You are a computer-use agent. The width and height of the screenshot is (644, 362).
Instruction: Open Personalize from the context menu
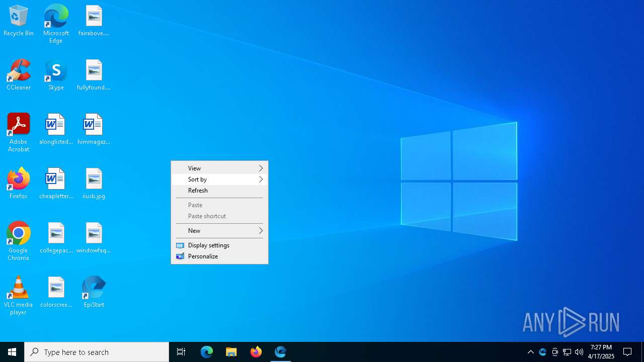coord(220,256)
